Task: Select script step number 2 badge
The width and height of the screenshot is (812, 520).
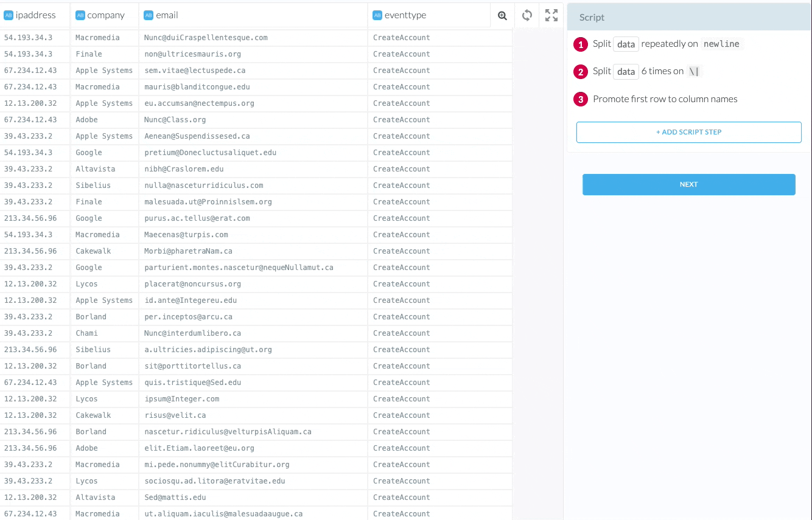Action: tap(582, 72)
